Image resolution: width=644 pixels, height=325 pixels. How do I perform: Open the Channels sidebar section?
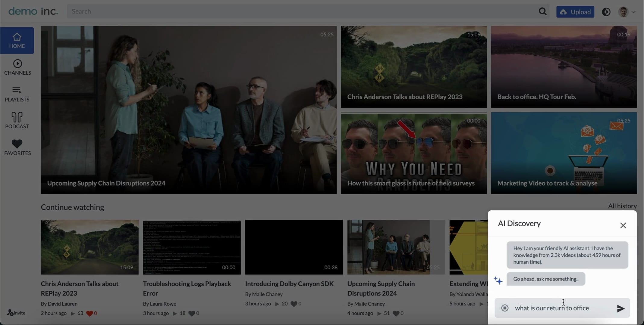[17, 67]
